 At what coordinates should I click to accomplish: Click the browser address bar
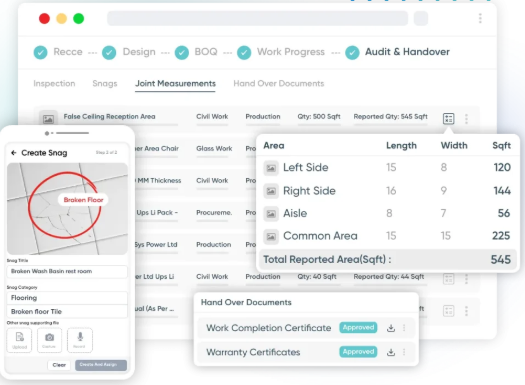click(x=257, y=18)
